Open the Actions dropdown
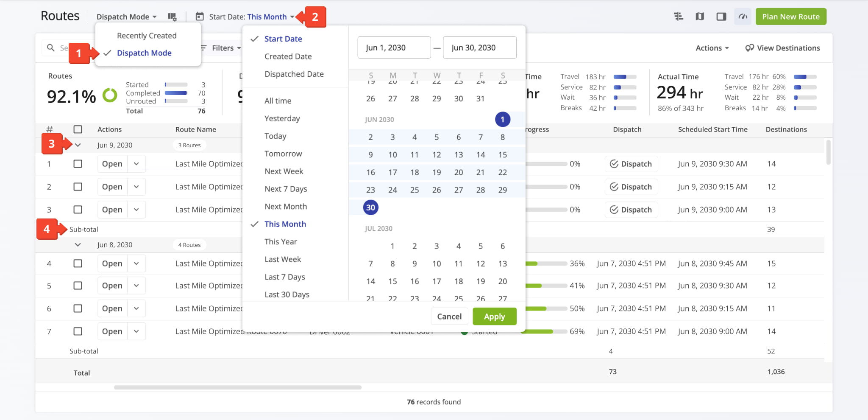The height and width of the screenshot is (420, 868). (x=712, y=48)
